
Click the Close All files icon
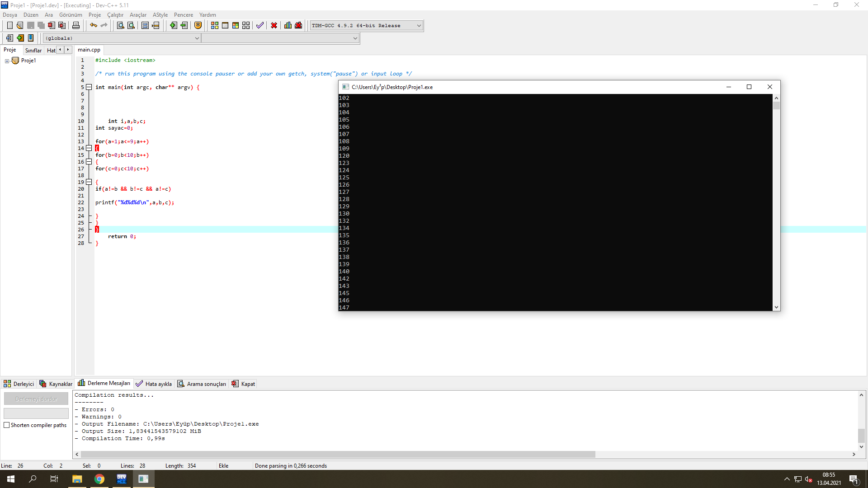coord(62,26)
